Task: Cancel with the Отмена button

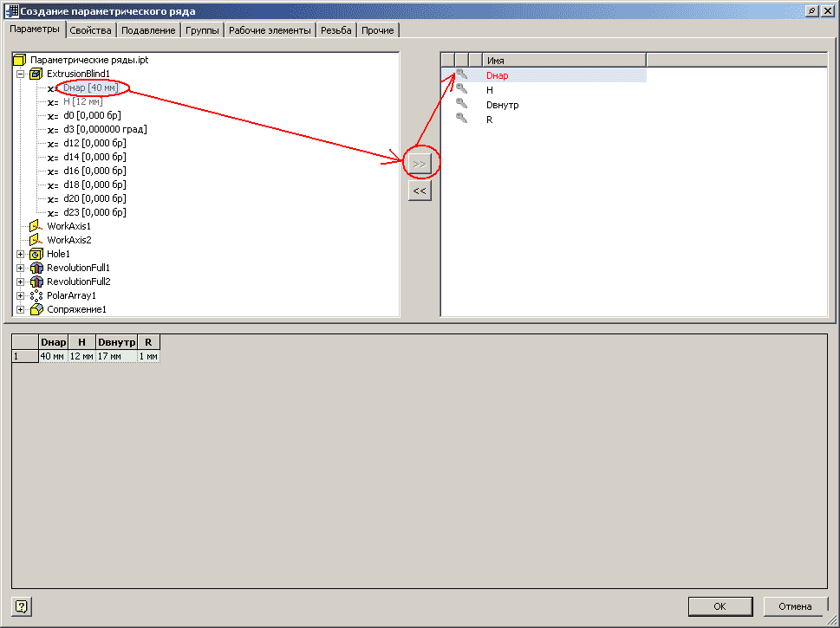Action: [795, 606]
